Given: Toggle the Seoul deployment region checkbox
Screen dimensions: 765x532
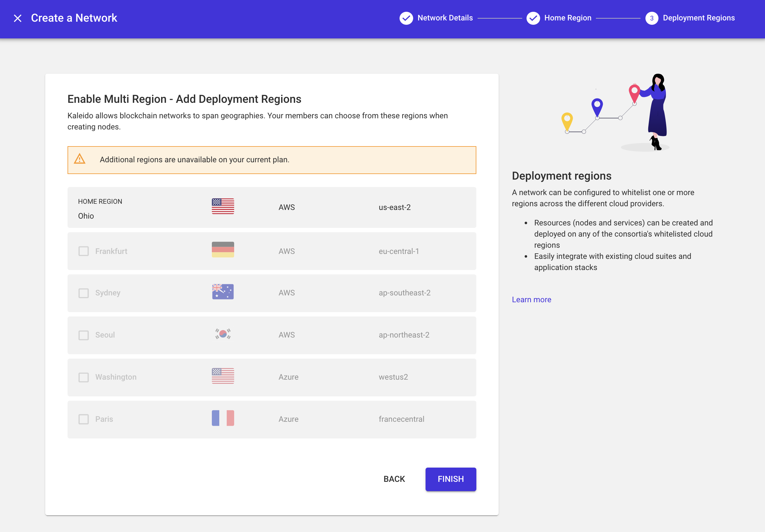Looking at the screenshot, I should click(84, 335).
